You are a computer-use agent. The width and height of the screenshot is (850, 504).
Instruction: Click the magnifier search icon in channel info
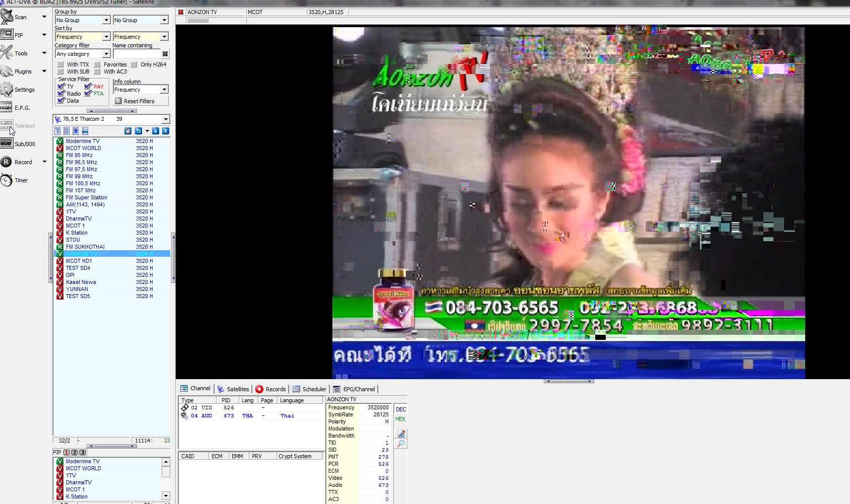point(401,444)
